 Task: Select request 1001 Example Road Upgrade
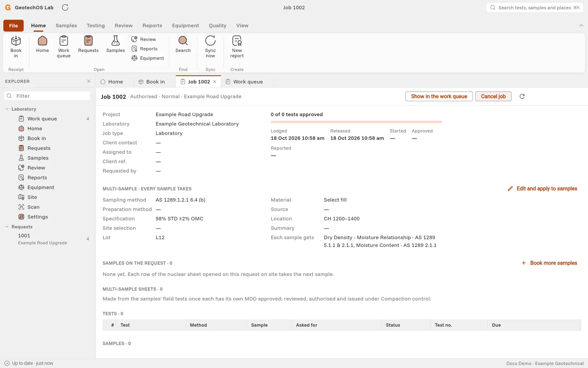coord(47,239)
